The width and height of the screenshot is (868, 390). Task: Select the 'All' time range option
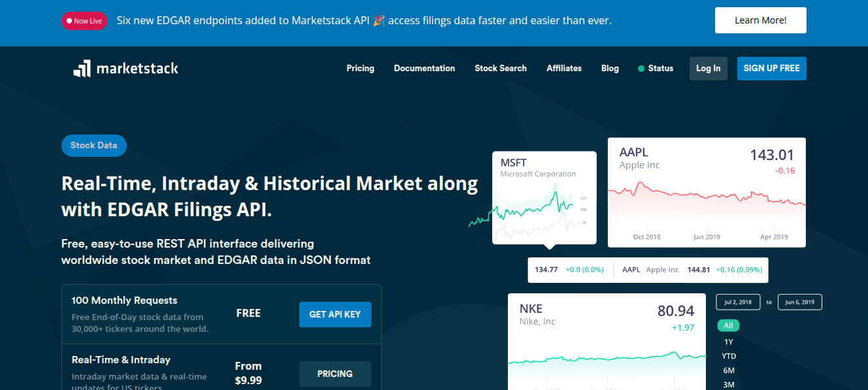(x=728, y=325)
